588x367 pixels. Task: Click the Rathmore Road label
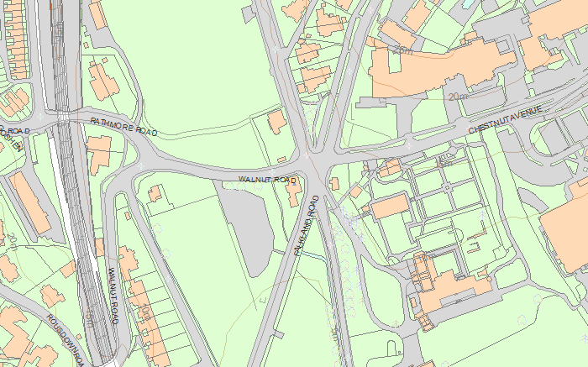point(123,126)
